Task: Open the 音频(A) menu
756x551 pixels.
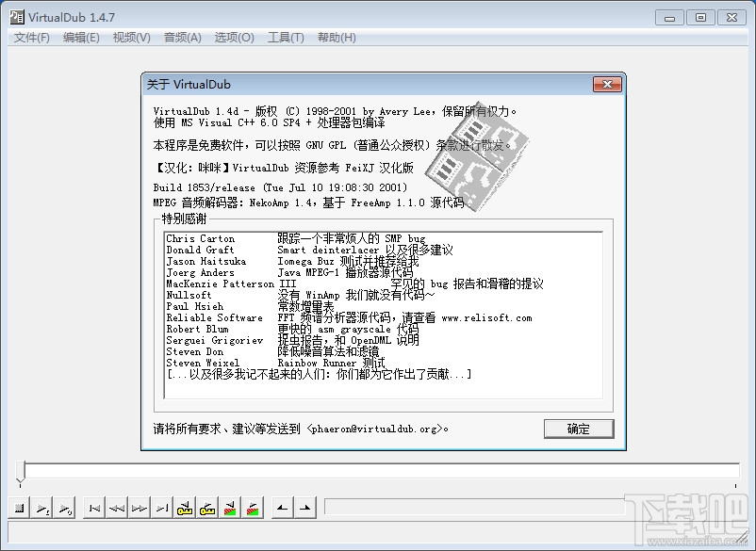Action: click(x=182, y=38)
